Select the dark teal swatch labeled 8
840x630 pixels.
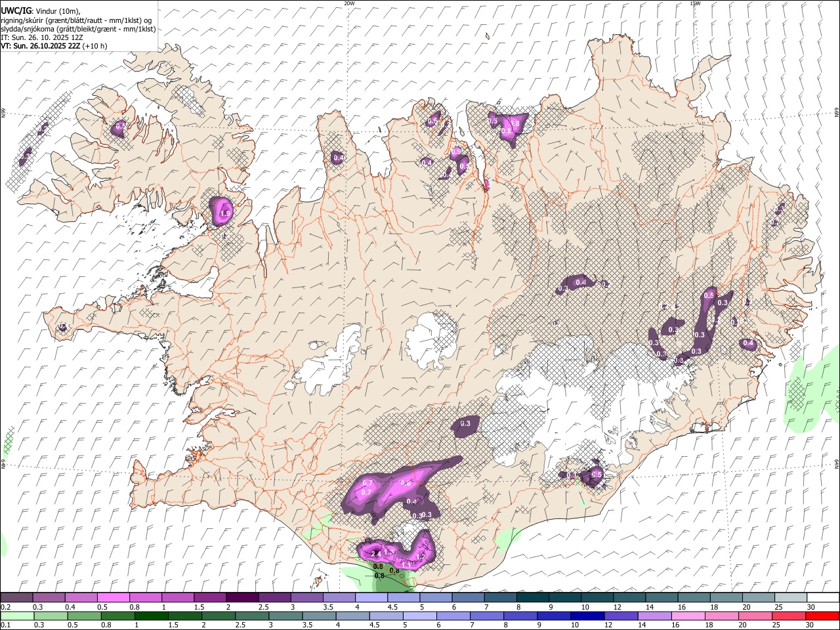(532, 598)
